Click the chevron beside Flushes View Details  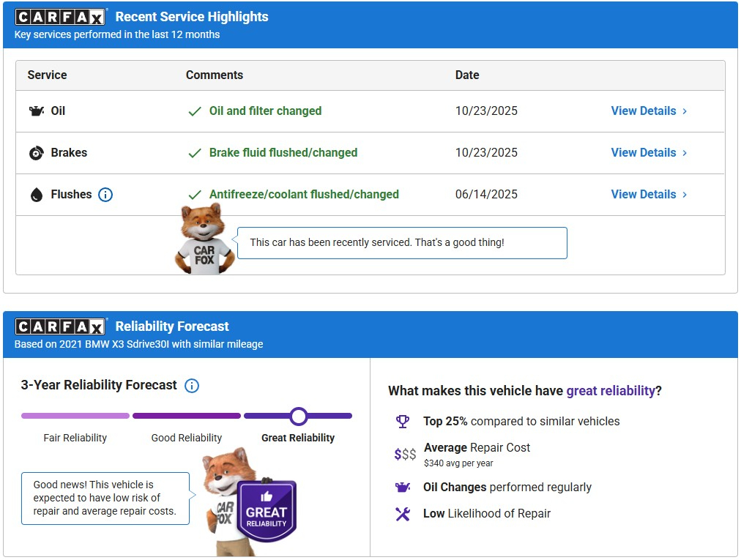pos(685,195)
